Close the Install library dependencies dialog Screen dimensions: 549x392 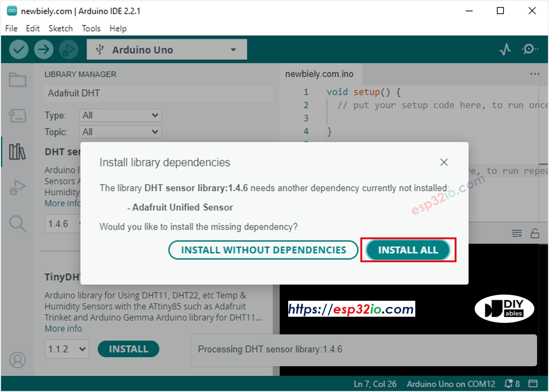pos(444,163)
